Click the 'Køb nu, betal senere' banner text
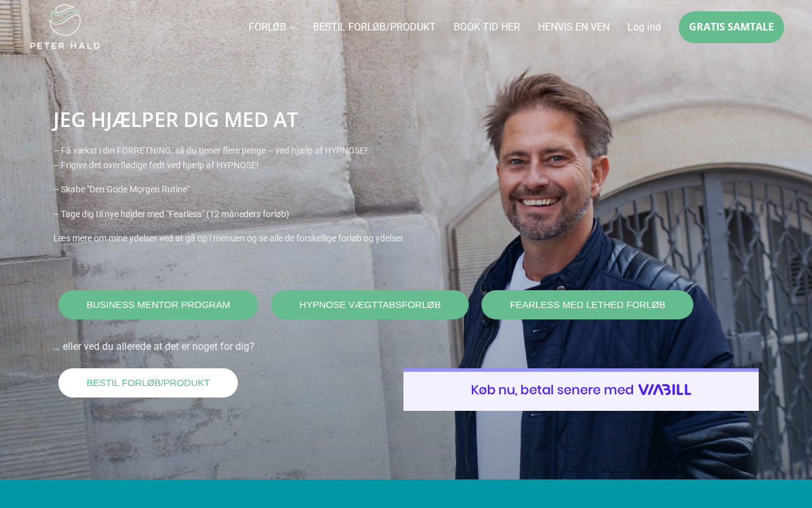Screen dimensions: 812x508 pos(552,390)
